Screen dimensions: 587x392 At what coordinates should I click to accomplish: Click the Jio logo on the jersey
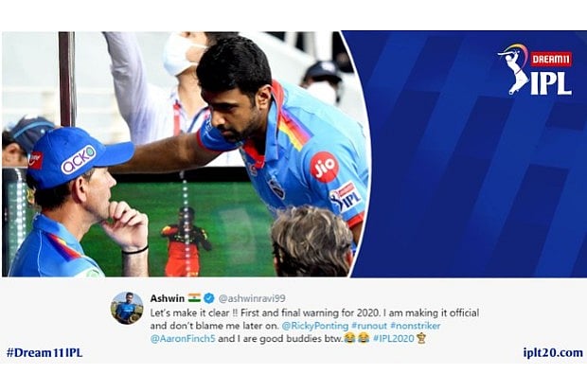click(x=325, y=167)
